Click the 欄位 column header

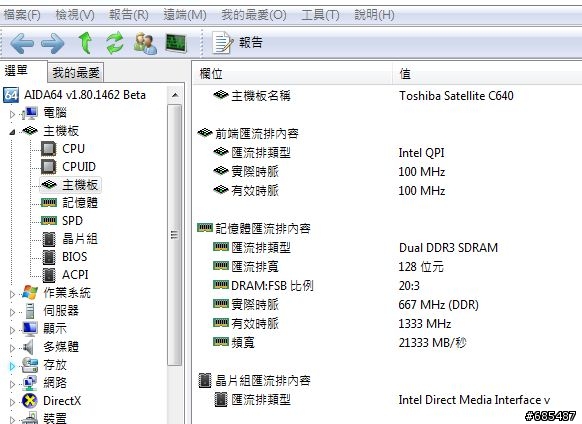pos(293,74)
